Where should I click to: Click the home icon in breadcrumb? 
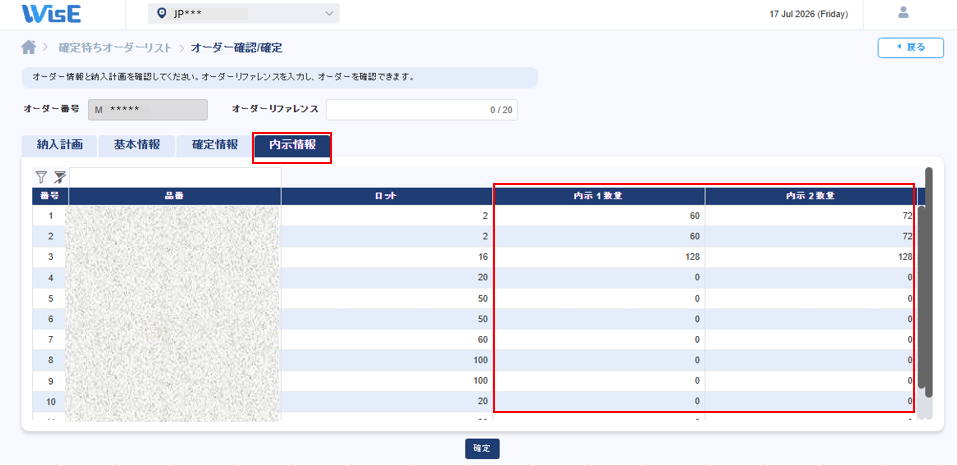tap(28, 47)
